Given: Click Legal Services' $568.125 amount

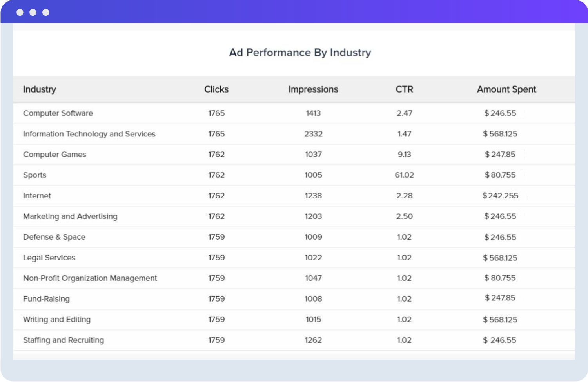Looking at the screenshot, I should click(500, 258).
